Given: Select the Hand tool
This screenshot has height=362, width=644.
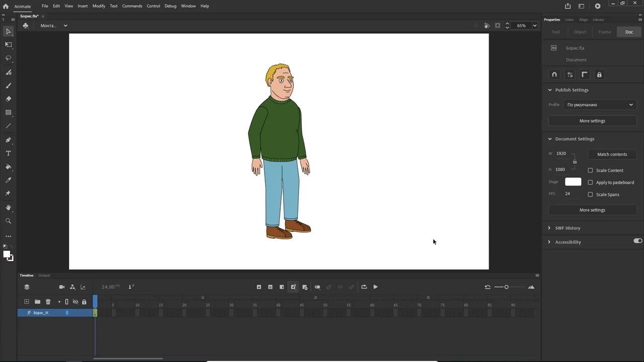Looking at the screenshot, I should [8, 208].
